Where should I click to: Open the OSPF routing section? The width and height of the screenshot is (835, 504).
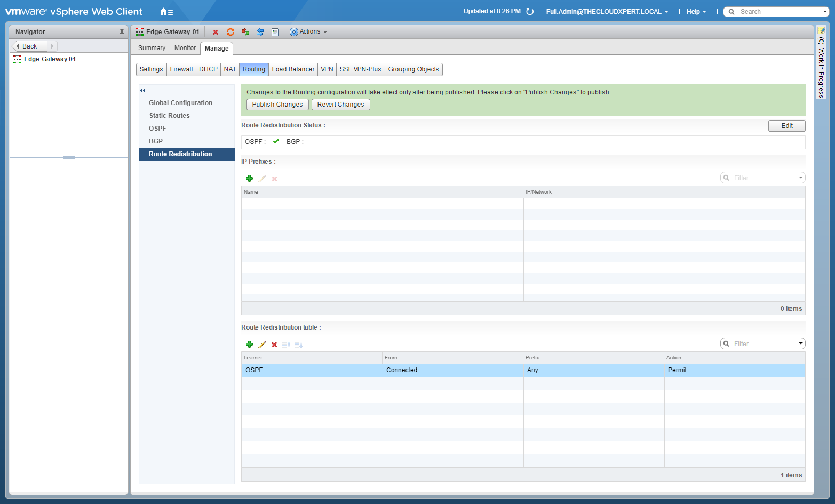[157, 129]
